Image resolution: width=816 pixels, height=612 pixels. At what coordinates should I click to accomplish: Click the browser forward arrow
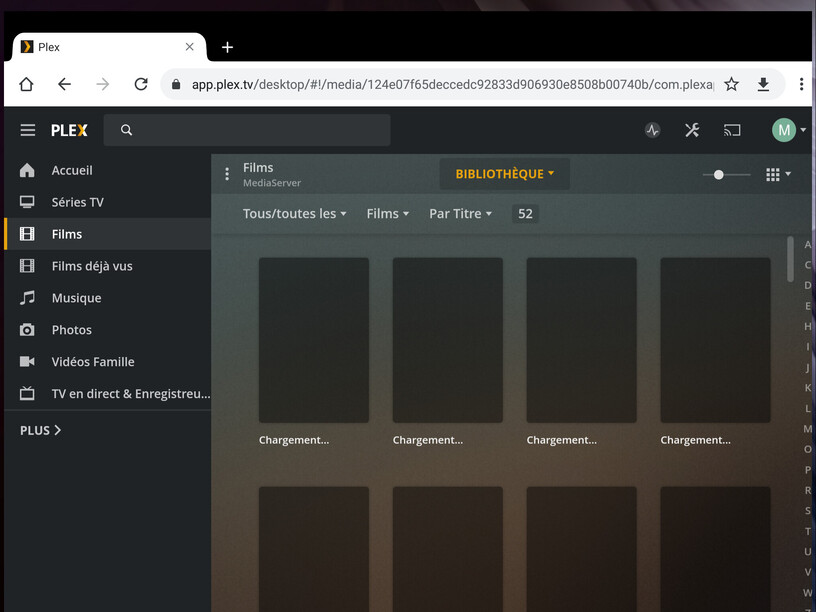coord(103,84)
